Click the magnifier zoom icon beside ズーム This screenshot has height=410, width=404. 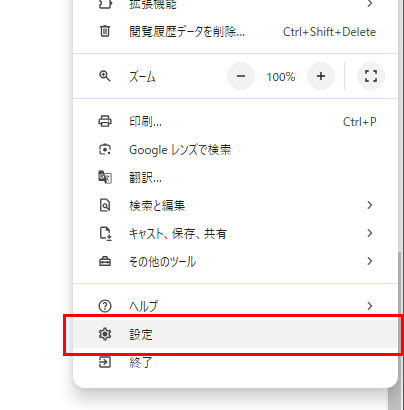pos(105,76)
